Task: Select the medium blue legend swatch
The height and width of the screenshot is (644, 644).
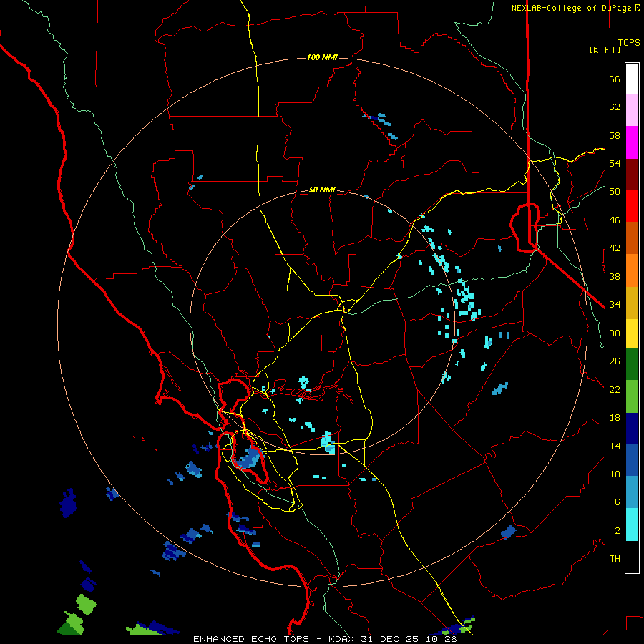Action: click(632, 460)
